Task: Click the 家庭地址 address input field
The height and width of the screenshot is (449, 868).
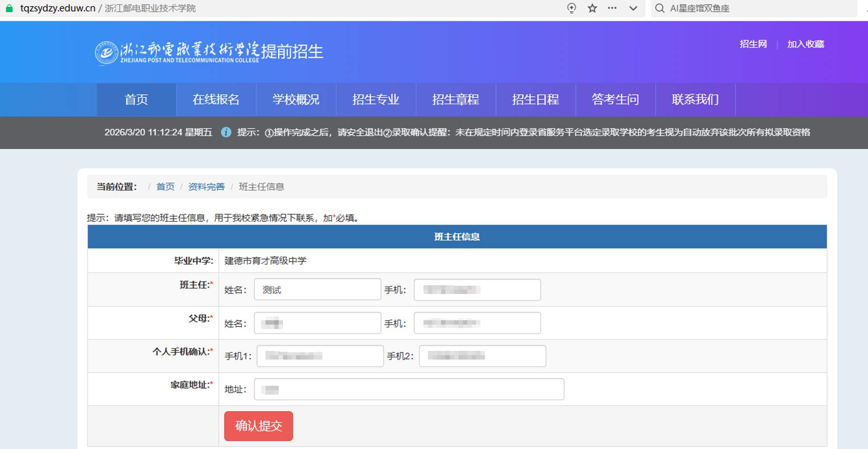Action: [408, 389]
